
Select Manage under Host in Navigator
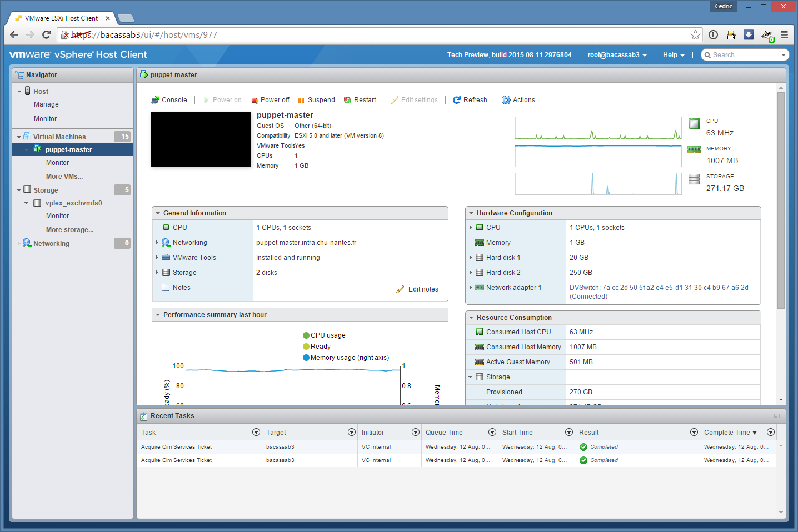(x=46, y=104)
